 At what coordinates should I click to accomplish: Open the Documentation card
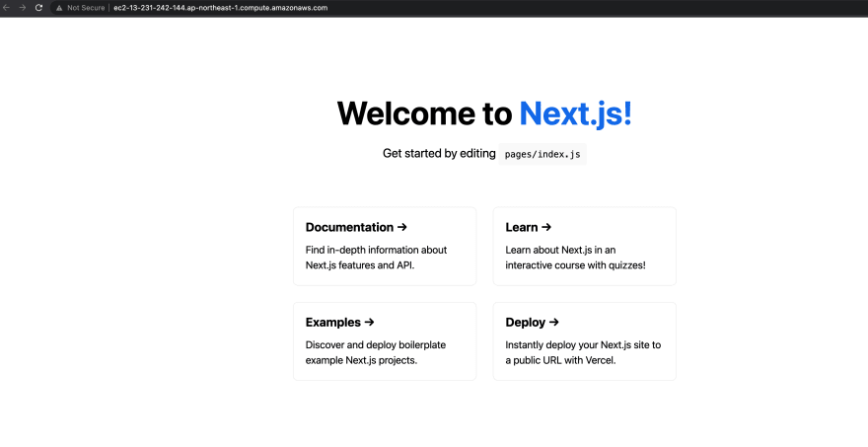(385, 247)
